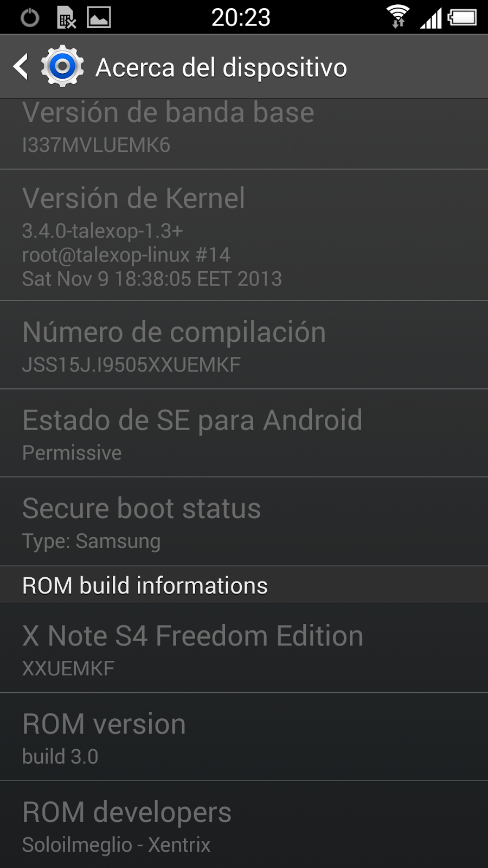The width and height of the screenshot is (488, 868).
Task: Tap the mobile signal strength bars
Action: pos(431,17)
